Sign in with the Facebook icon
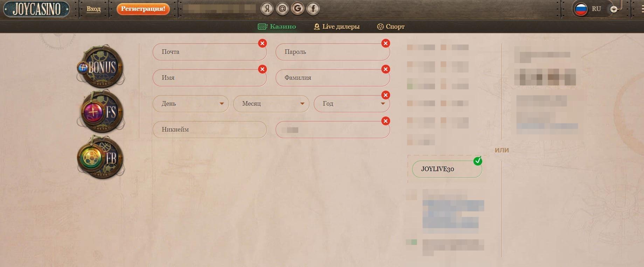644x267 pixels. click(x=313, y=9)
